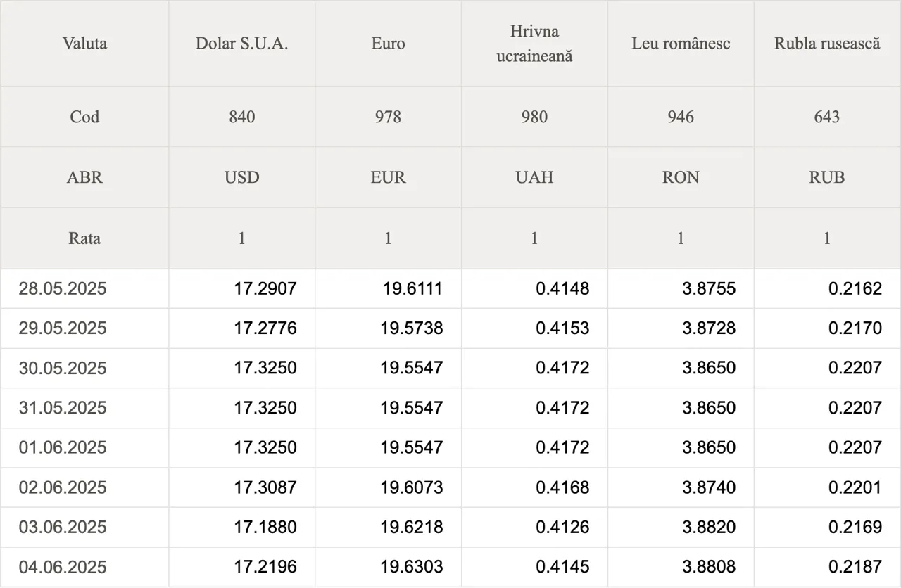Select the USD abbreviation cell
Viewport: 901px width, 588px height.
[x=241, y=177]
